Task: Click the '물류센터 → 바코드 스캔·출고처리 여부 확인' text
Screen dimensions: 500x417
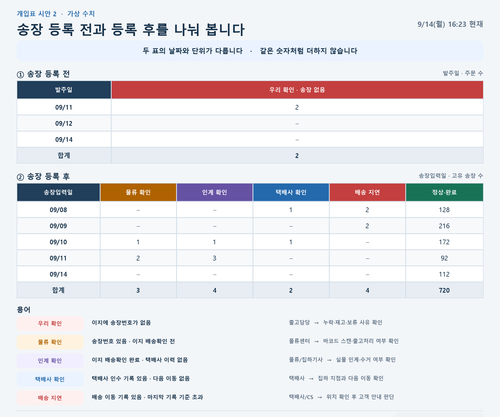Action: pyautogui.click(x=344, y=341)
